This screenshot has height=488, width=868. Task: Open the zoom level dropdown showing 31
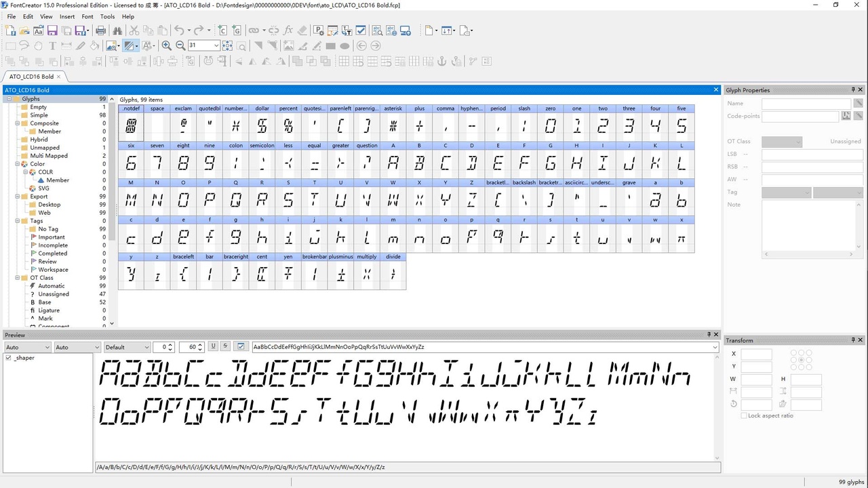pos(216,45)
